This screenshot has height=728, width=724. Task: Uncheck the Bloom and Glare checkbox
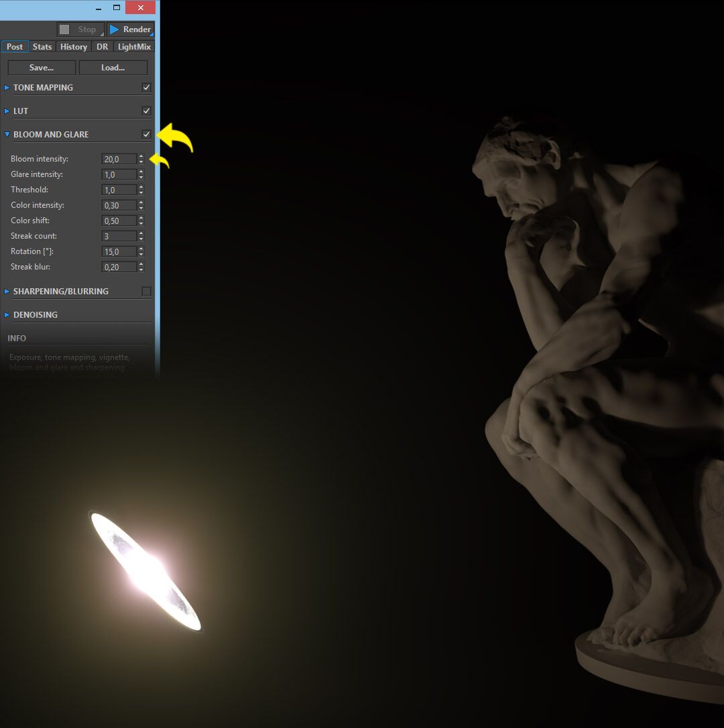tap(146, 134)
